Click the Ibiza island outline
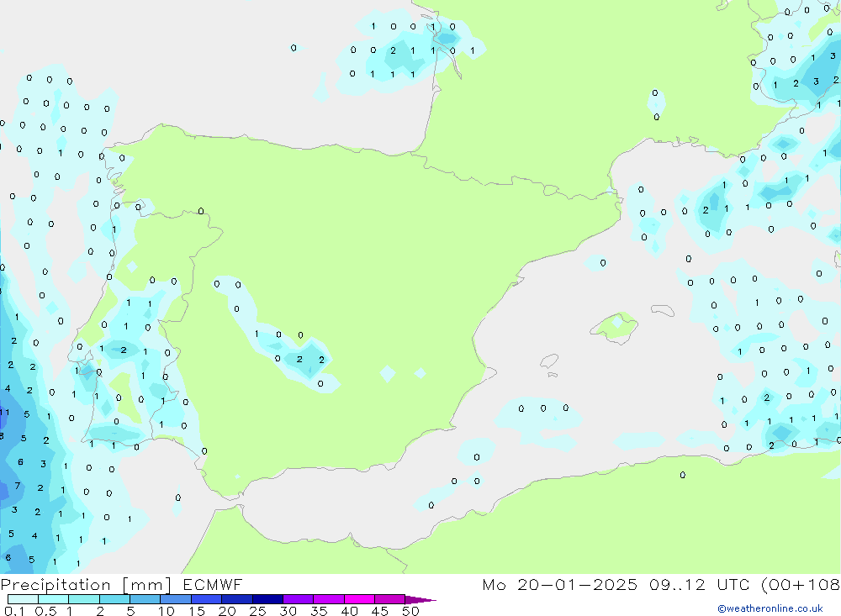The width and height of the screenshot is (841, 616). tap(549, 361)
